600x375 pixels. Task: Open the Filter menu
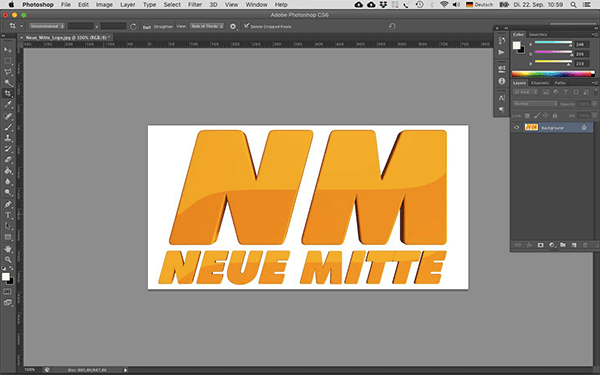pyautogui.click(x=195, y=5)
